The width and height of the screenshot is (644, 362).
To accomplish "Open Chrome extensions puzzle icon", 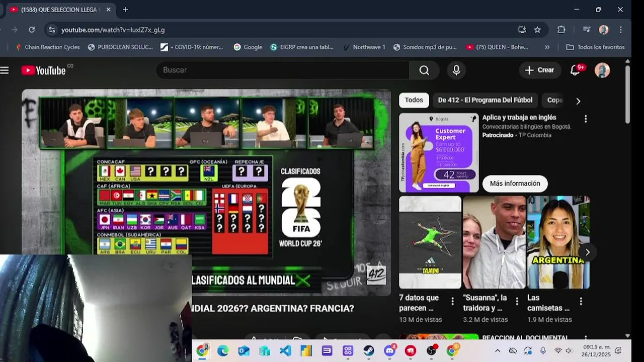I will click(x=561, y=30).
